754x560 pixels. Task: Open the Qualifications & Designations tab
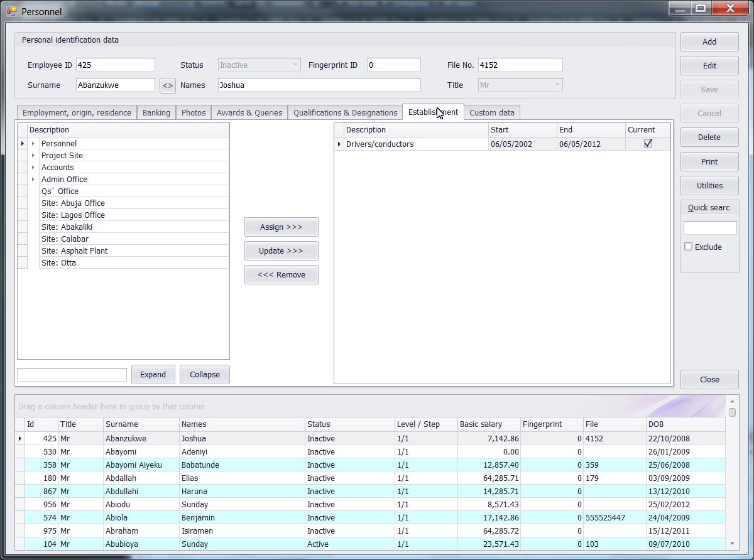tap(345, 112)
